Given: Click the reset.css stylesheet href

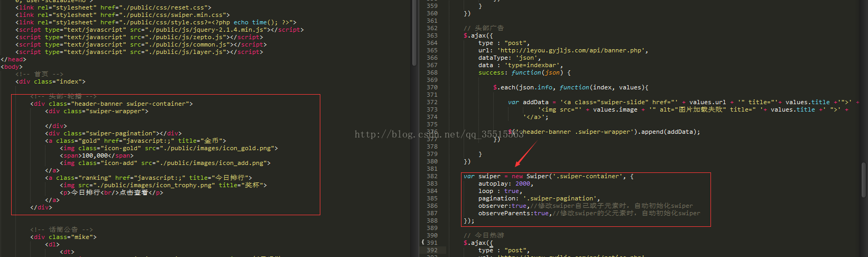Looking at the screenshot, I should pos(155,7).
